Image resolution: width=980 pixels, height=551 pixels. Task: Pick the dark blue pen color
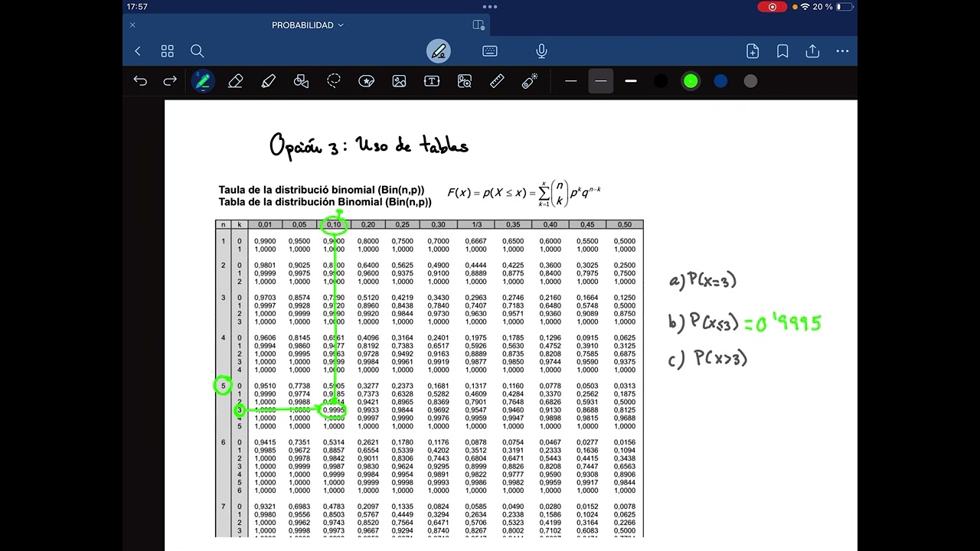[x=720, y=80]
